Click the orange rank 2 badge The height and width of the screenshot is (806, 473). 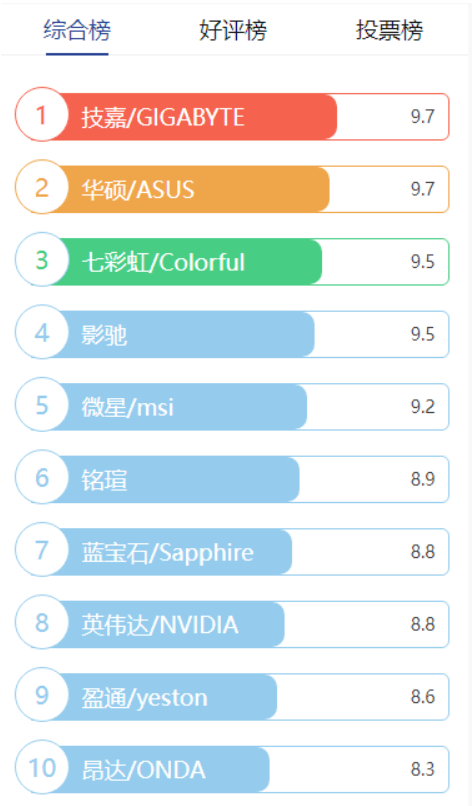pos(42,187)
